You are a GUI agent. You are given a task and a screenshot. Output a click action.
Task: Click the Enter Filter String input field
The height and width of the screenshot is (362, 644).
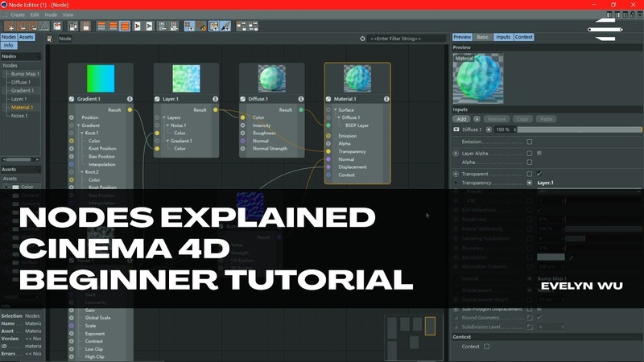407,39
